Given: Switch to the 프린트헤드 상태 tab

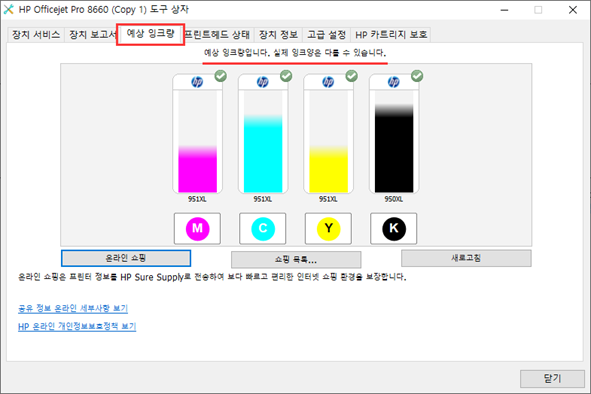Looking at the screenshot, I should (x=218, y=35).
